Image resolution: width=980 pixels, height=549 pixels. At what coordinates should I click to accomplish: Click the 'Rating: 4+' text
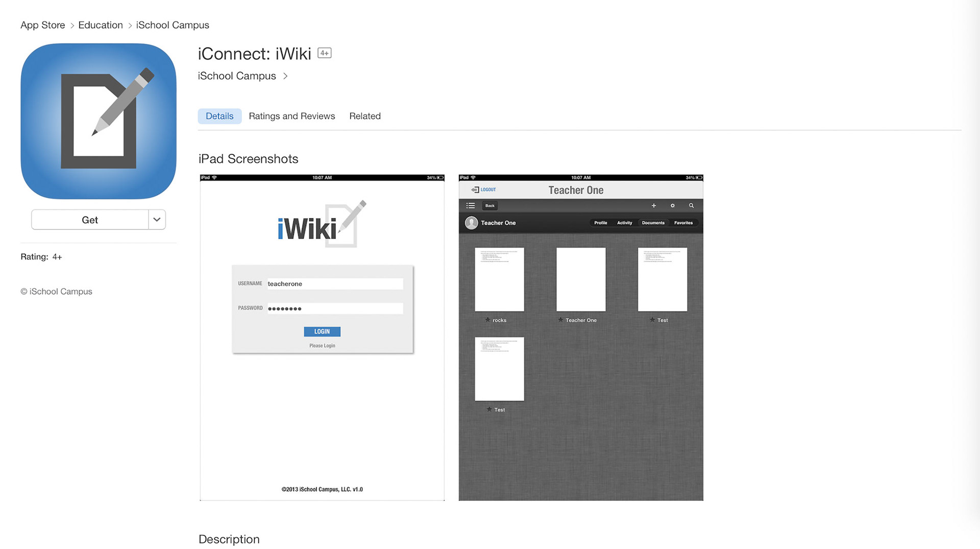click(41, 257)
